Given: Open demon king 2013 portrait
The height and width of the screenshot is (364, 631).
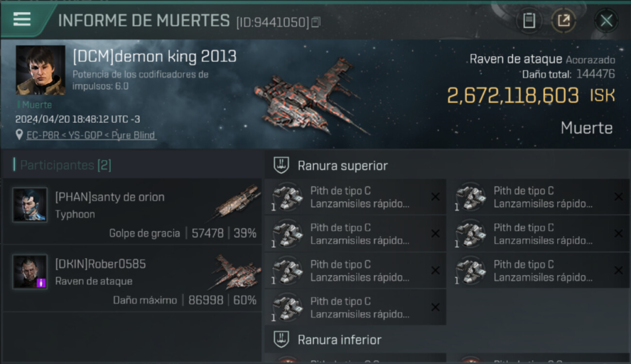Looking at the screenshot, I should pos(40,70).
